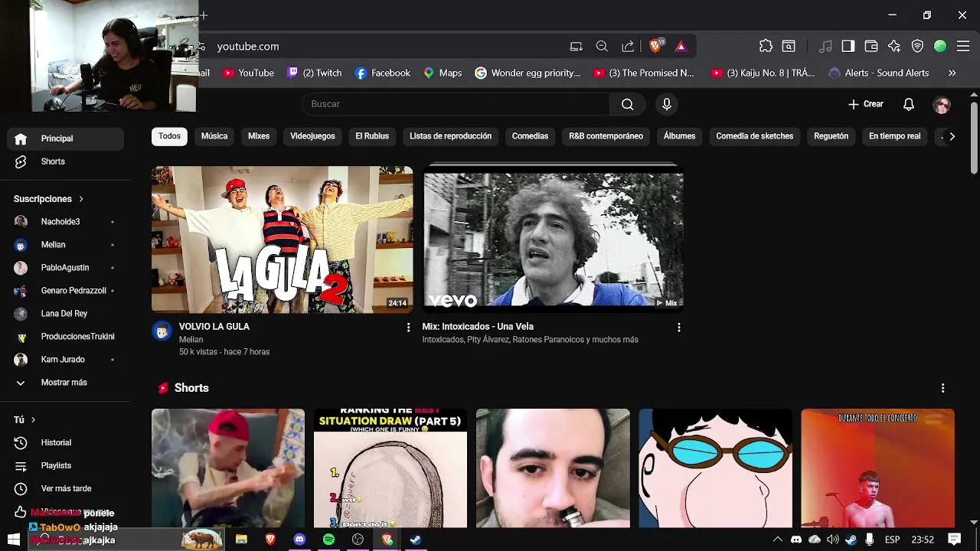This screenshot has height=551, width=980.
Task: Open options menu for VOLVIO LA GULA video
Action: click(x=408, y=328)
